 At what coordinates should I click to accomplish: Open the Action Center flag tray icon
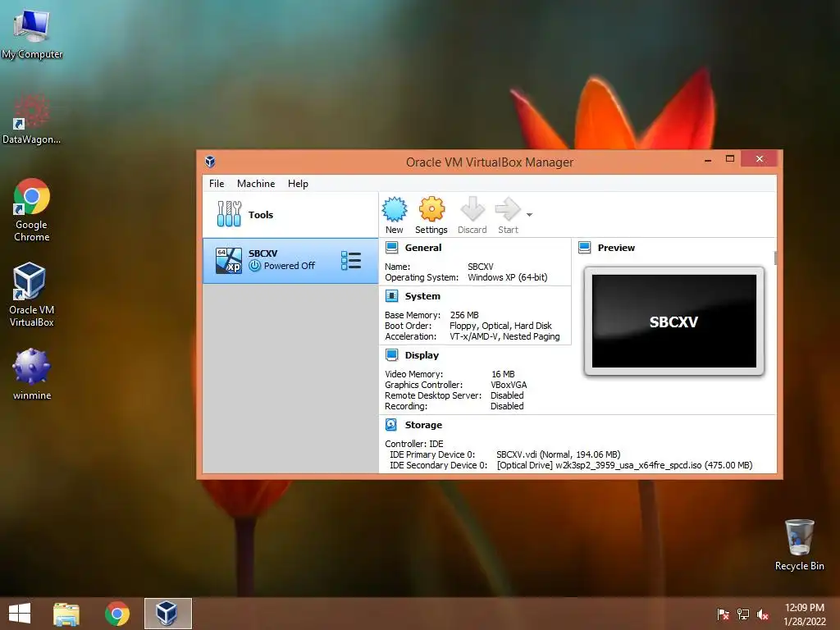[x=723, y=614]
